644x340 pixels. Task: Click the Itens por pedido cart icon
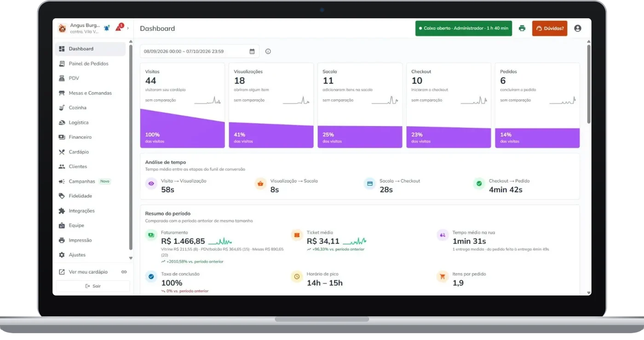pyautogui.click(x=442, y=277)
